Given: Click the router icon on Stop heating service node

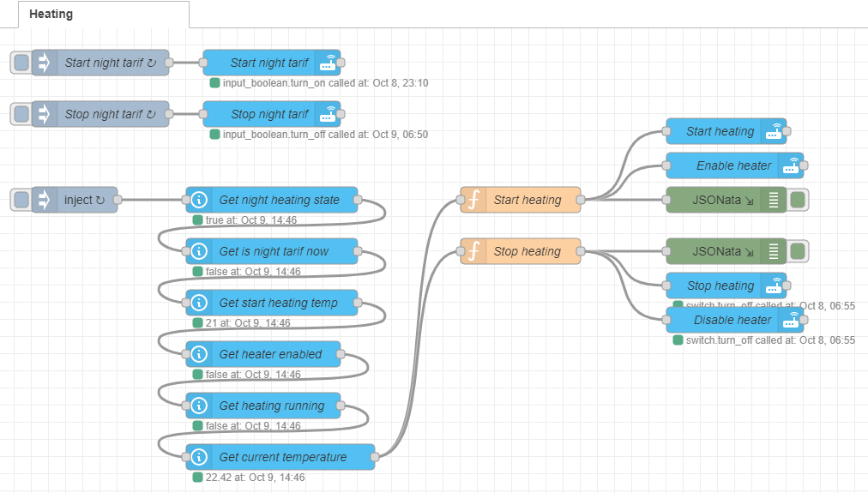Looking at the screenshot, I should (x=774, y=286).
